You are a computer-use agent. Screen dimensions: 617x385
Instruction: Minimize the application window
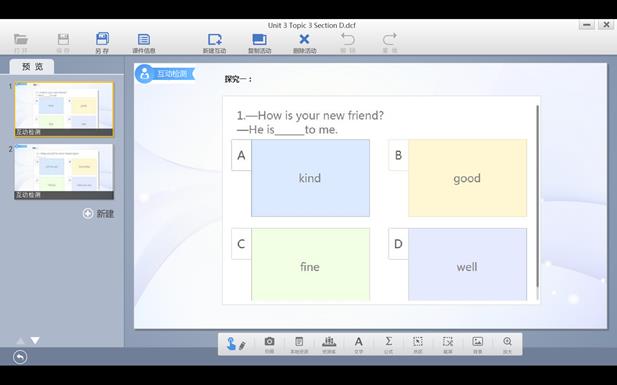click(x=587, y=25)
